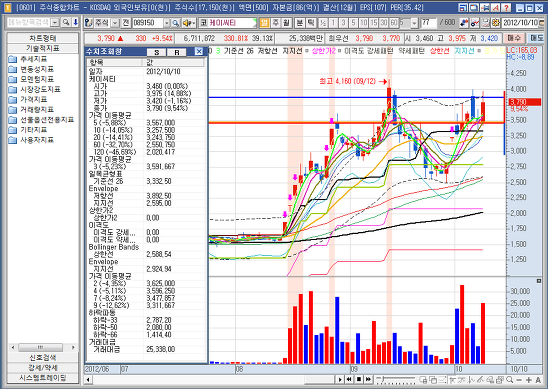Viewport: 548px width, 389px height.
Task: Choose the 1 minute interval button
Action: (333, 23)
